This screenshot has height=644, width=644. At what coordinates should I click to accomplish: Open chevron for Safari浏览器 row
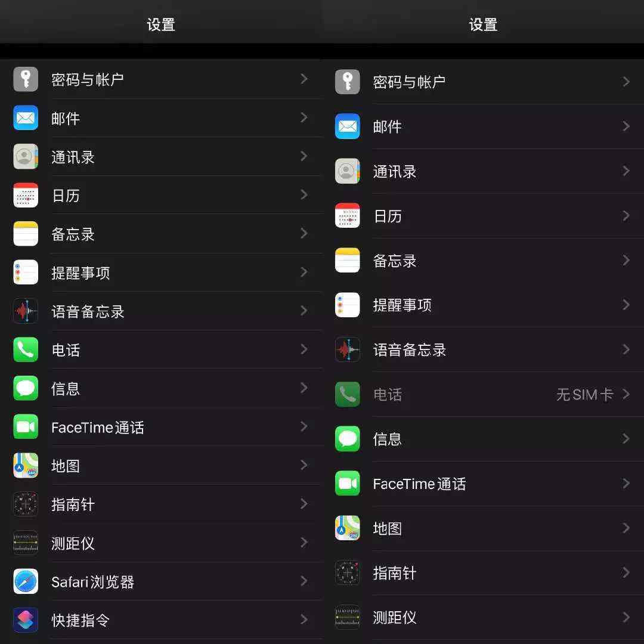(304, 581)
